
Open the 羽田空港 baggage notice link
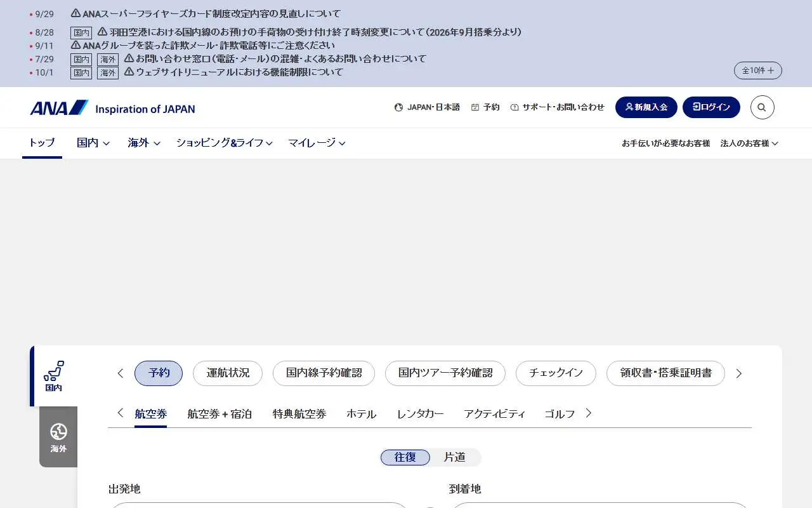pos(310,32)
